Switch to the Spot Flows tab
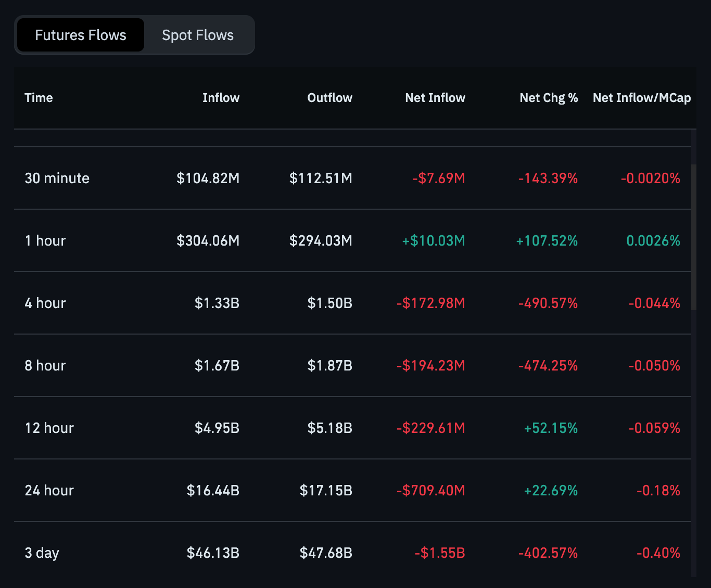711x588 pixels. pos(198,35)
